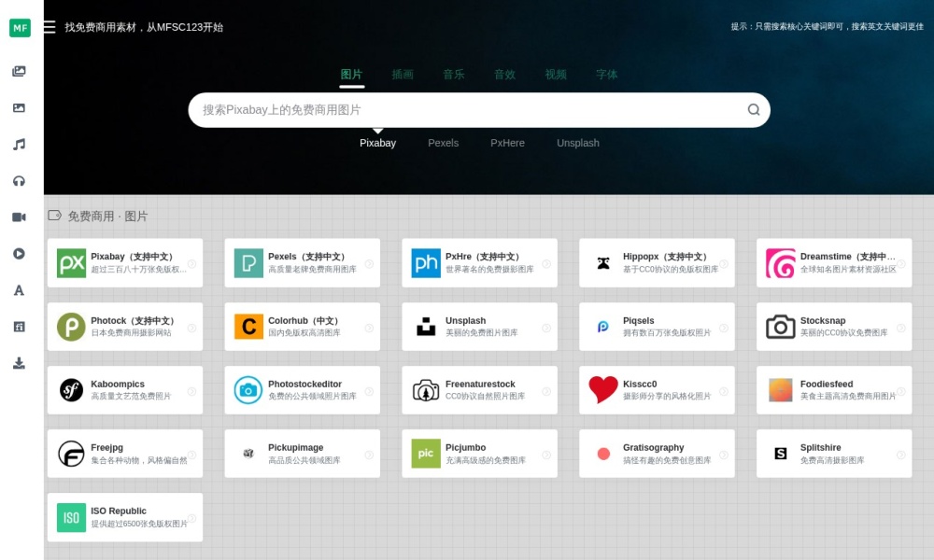
Task: Click the Picjumbo green pic logo
Action: [426, 454]
